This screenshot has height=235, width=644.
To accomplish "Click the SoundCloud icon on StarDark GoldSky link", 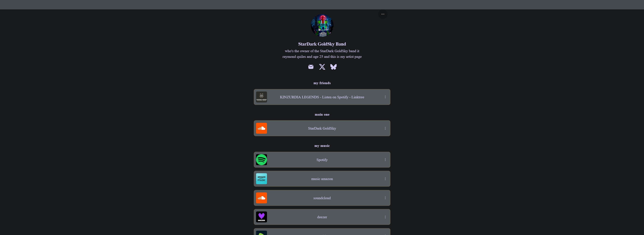I will tap(261, 128).
